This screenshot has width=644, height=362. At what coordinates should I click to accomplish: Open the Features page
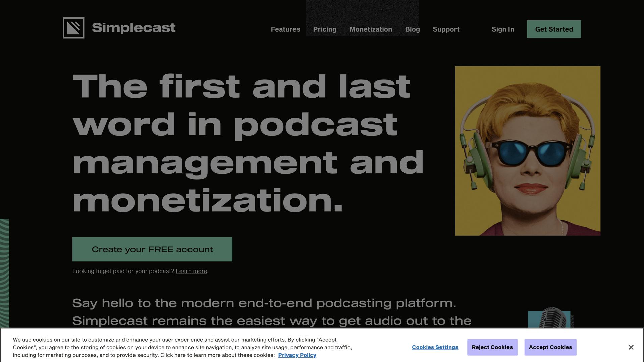point(285,29)
